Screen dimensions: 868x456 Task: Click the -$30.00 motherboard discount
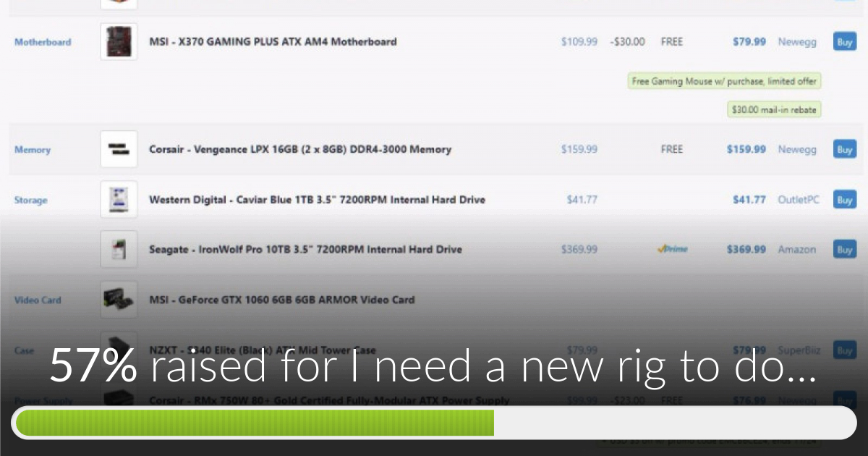point(627,42)
